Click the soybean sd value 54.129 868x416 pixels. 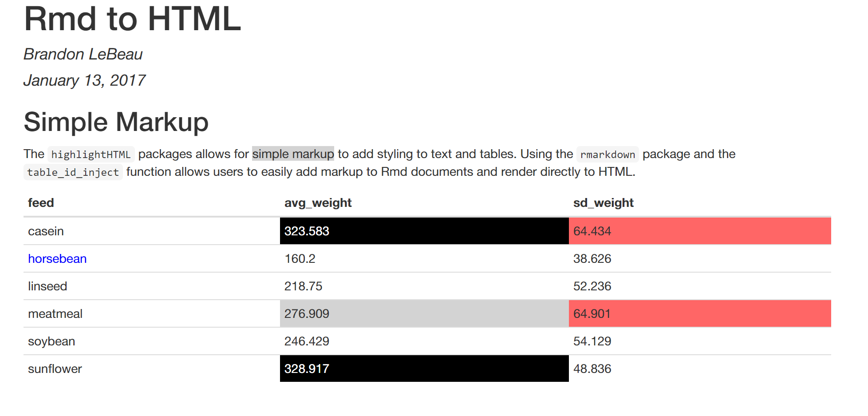tap(592, 341)
